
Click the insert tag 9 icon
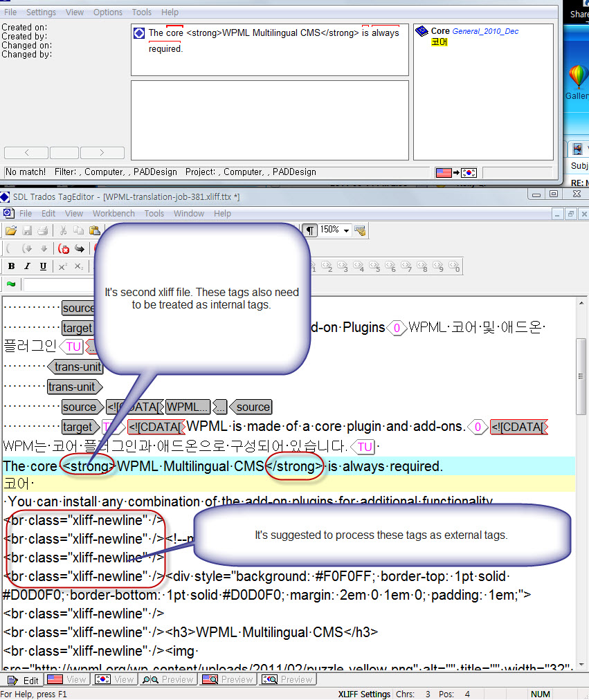(438, 266)
